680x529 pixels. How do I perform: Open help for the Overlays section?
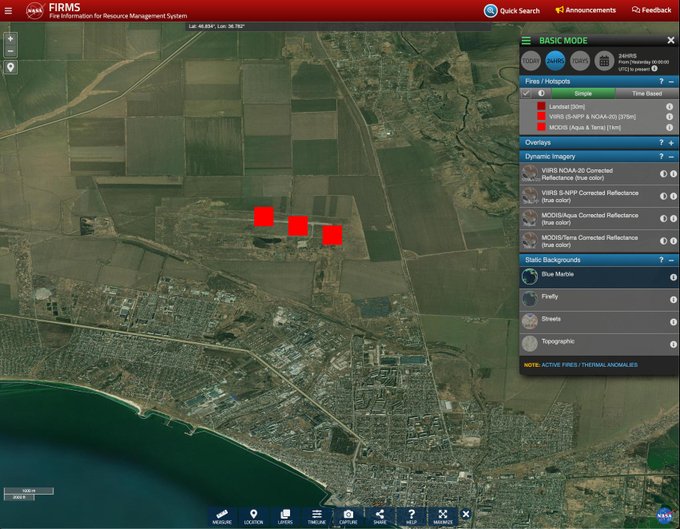click(x=661, y=142)
